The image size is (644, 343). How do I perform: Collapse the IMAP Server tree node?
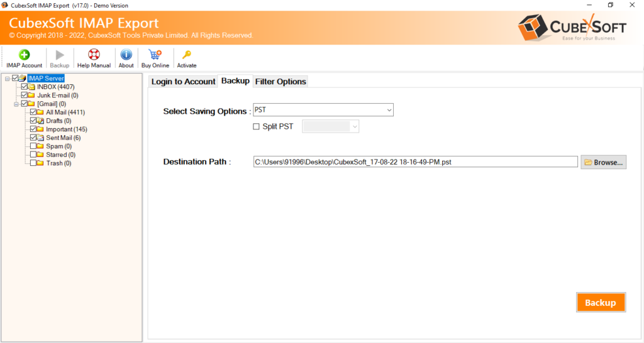click(8, 79)
